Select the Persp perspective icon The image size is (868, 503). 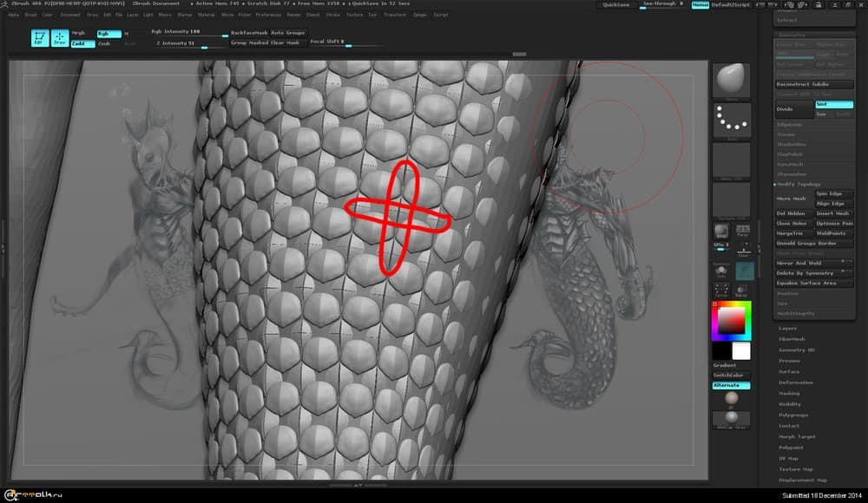pos(743,231)
